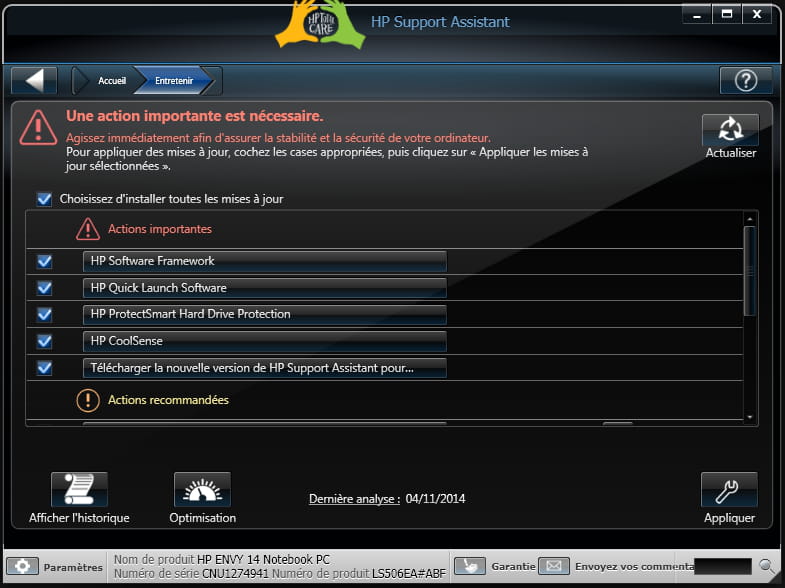Uncheck HP Quick Launch Software checkbox
Image resolution: width=785 pixels, height=588 pixels.
(45, 288)
